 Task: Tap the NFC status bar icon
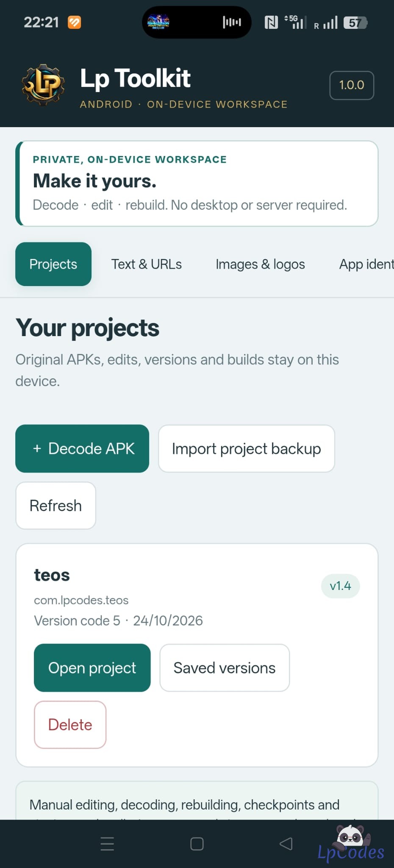coord(271,22)
